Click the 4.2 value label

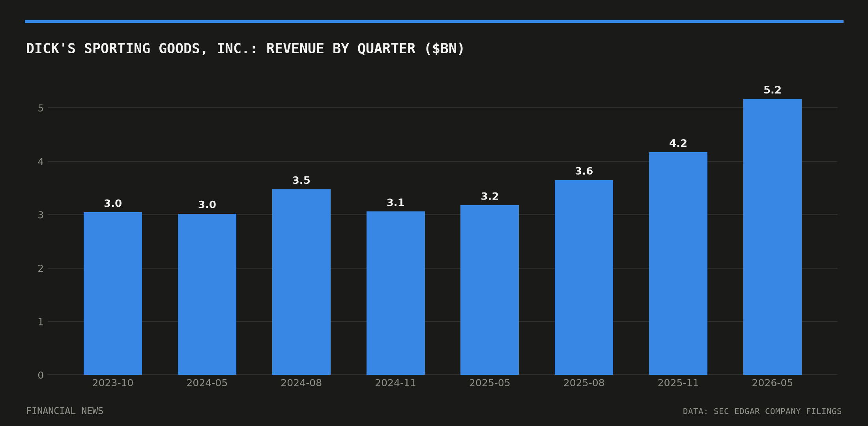coord(678,144)
